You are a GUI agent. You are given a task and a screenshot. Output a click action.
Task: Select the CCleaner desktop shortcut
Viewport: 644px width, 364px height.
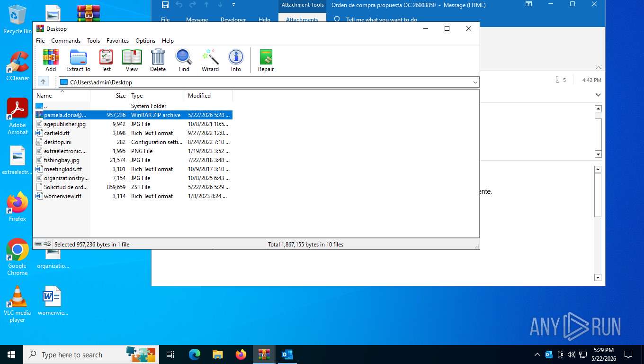(x=18, y=66)
